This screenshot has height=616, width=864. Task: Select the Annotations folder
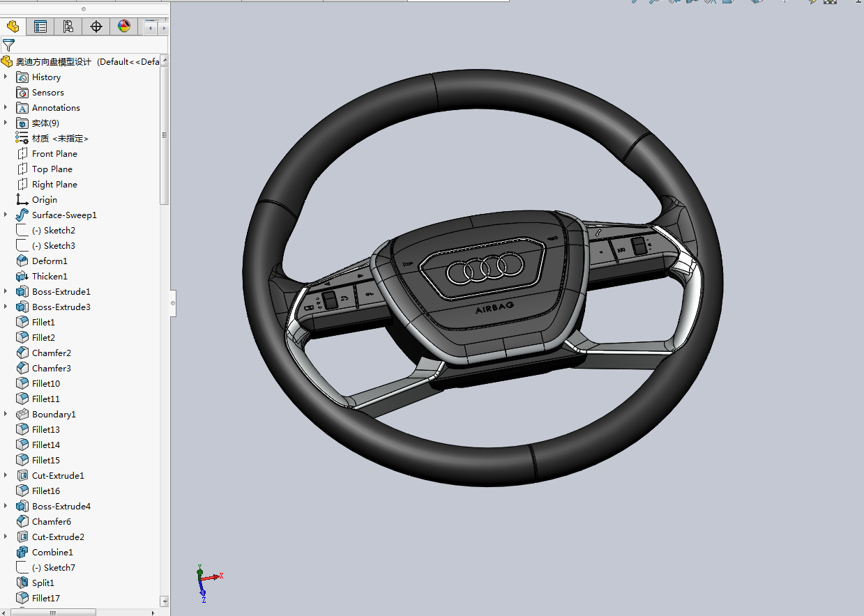[56, 108]
